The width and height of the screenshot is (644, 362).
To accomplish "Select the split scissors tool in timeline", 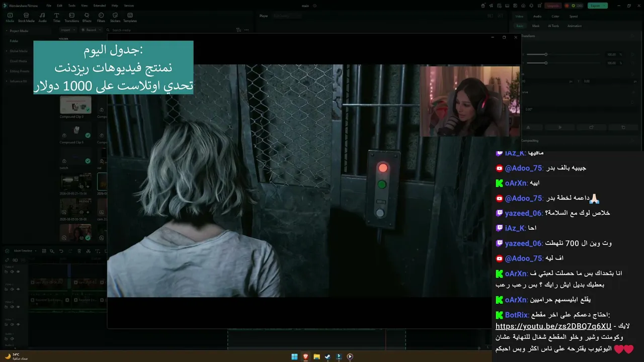I will (x=88, y=251).
